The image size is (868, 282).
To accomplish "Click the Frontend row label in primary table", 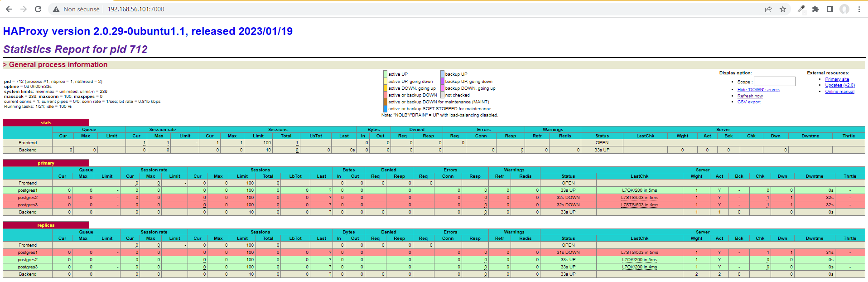I will 28,183.
